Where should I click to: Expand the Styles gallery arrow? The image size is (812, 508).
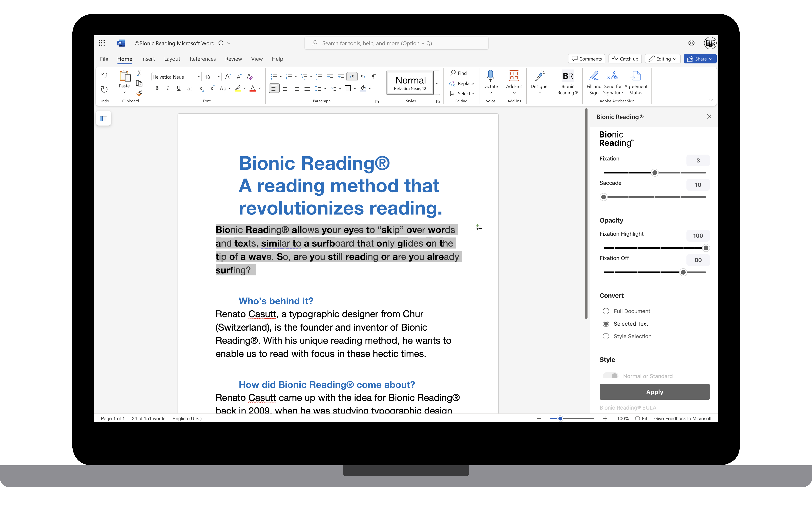[437, 83]
